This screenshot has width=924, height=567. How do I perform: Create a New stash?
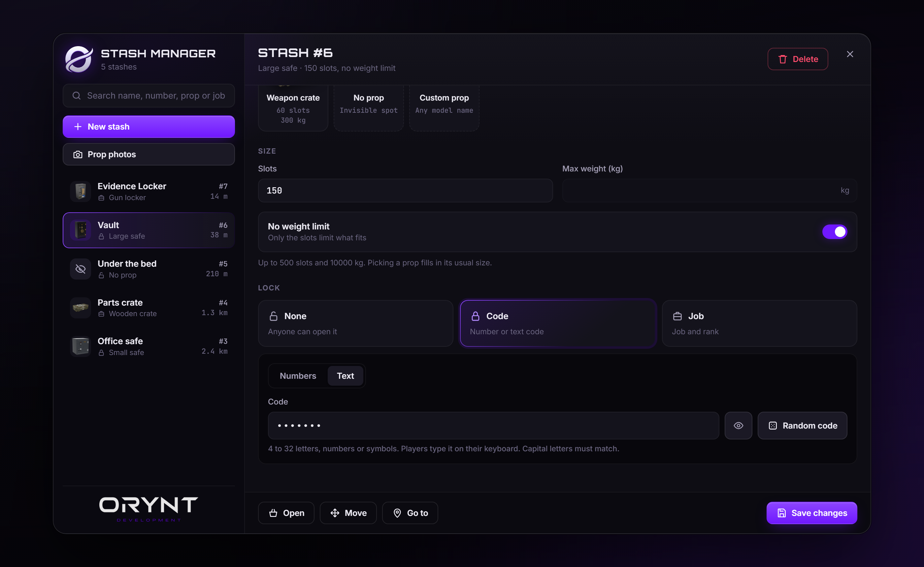click(x=148, y=127)
